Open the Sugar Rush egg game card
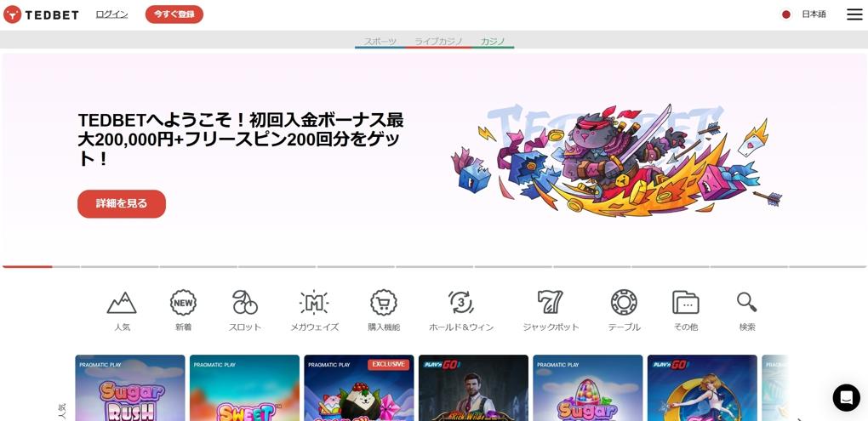Viewport: 868px width, 421px height. pos(588,388)
